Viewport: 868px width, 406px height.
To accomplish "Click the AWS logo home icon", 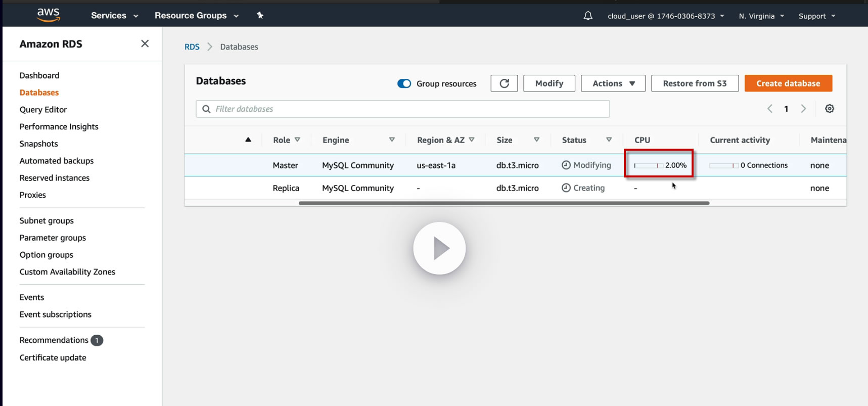I will (49, 15).
